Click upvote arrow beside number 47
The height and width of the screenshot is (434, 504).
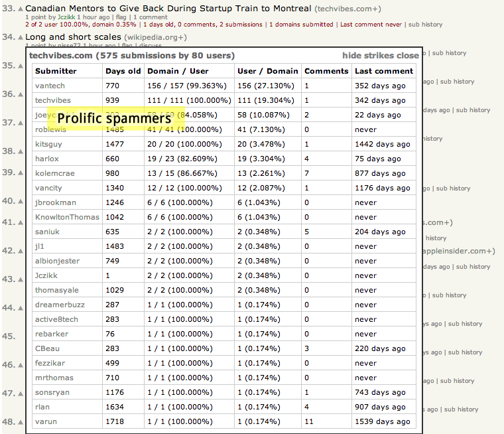[x=21, y=394]
